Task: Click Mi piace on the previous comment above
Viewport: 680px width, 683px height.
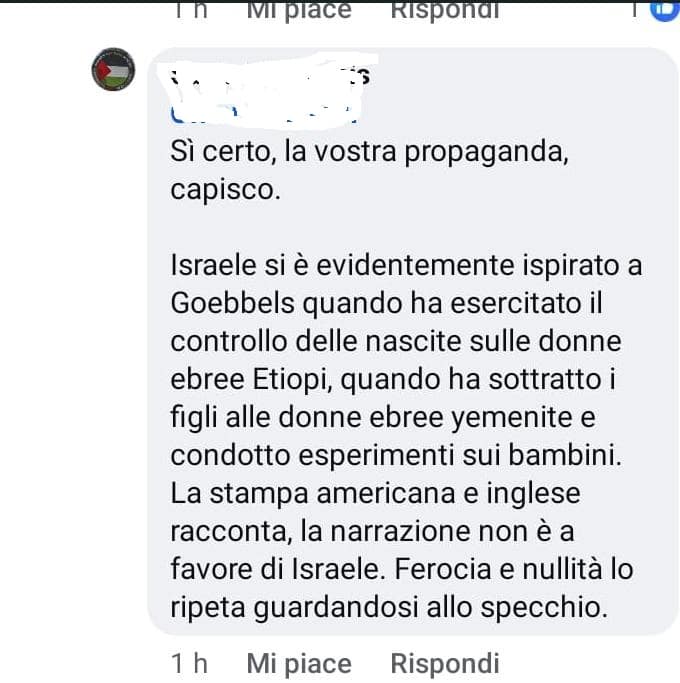Action: tap(299, 10)
